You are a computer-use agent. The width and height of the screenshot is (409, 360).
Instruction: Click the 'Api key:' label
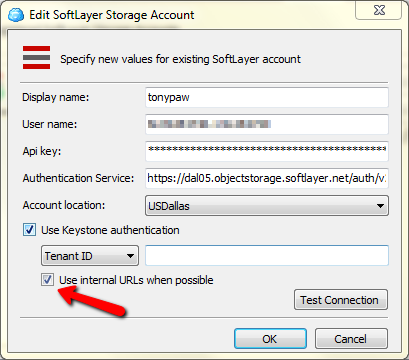pyautogui.click(x=42, y=151)
